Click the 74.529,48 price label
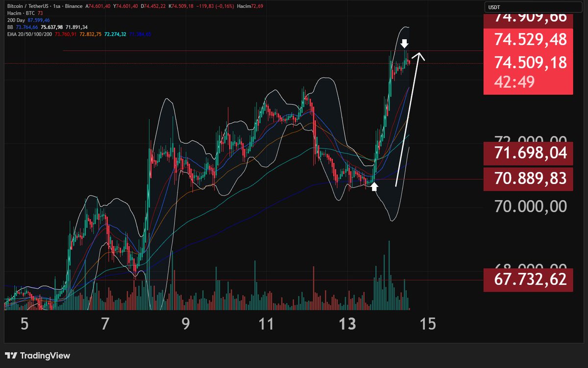The height and width of the screenshot is (368, 588). pos(530,39)
